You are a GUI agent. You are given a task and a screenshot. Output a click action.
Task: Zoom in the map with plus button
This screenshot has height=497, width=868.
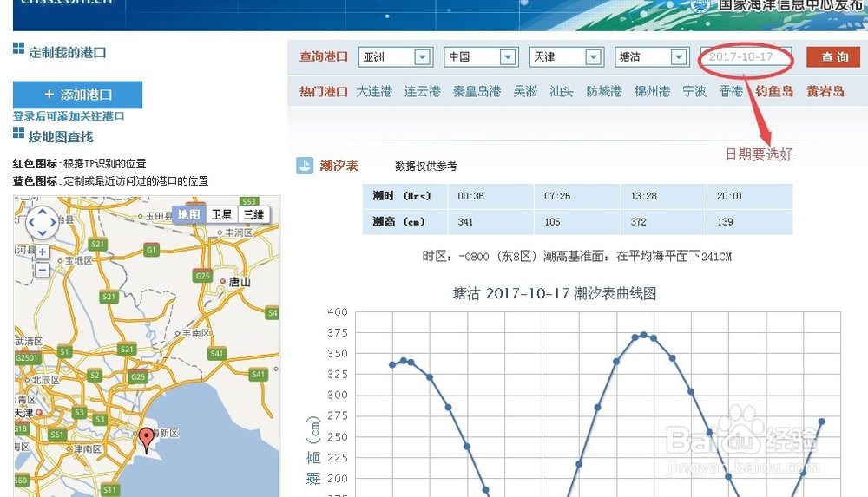tap(42, 252)
